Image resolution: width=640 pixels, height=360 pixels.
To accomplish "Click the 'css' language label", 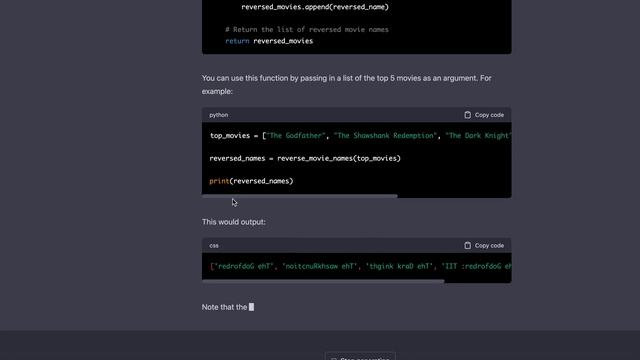I will pos(214,246).
